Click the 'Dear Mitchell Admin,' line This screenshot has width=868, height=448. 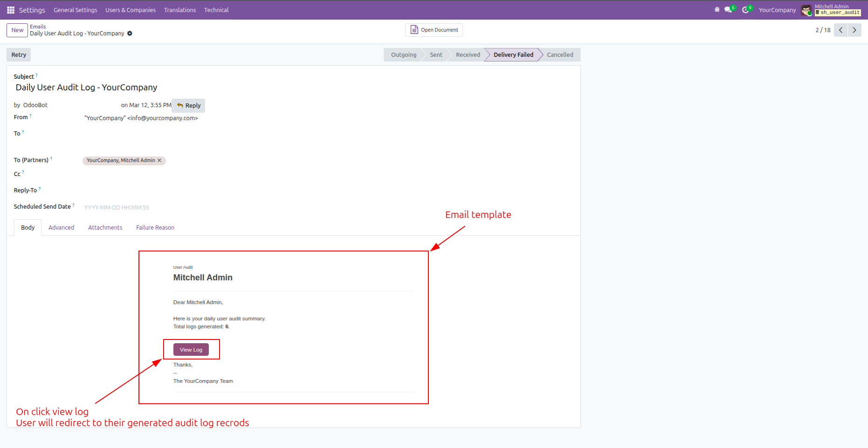click(x=198, y=303)
